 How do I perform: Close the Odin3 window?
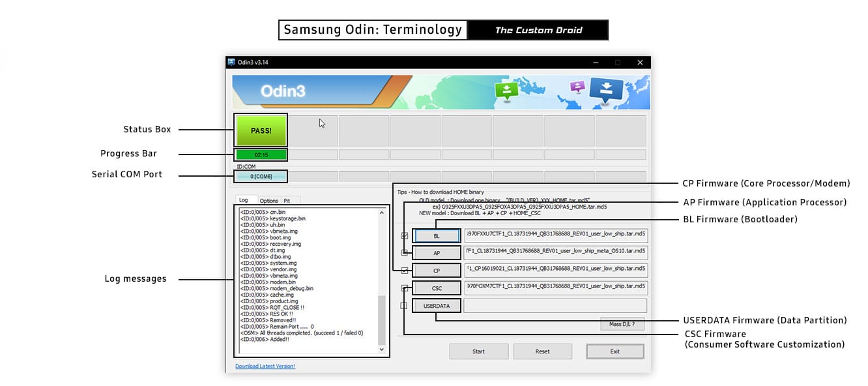(640, 63)
